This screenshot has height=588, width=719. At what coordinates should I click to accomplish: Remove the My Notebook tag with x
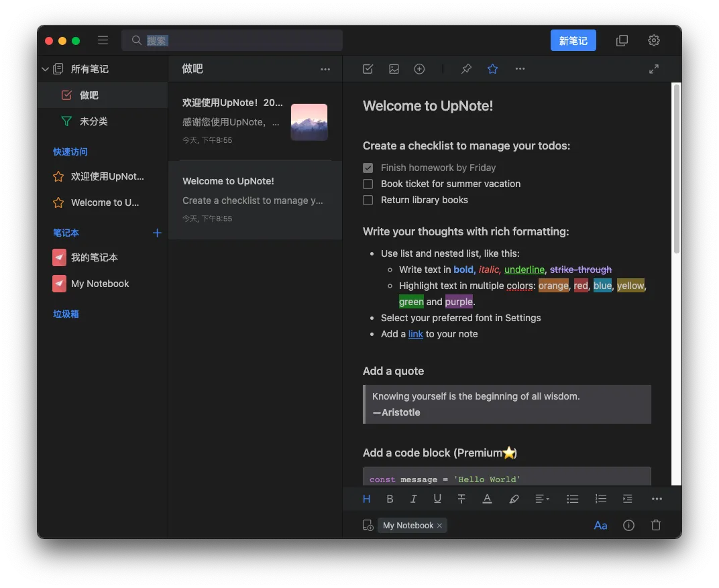(439, 526)
